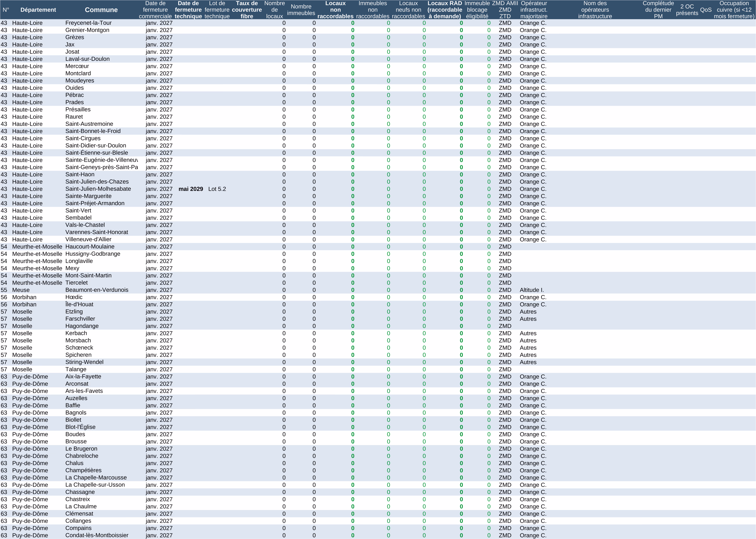Image resolution: width=756 pixels, height=539 pixels.
Task: Select the Freycenet-la-Tour commune cell
Action: (x=88, y=23)
